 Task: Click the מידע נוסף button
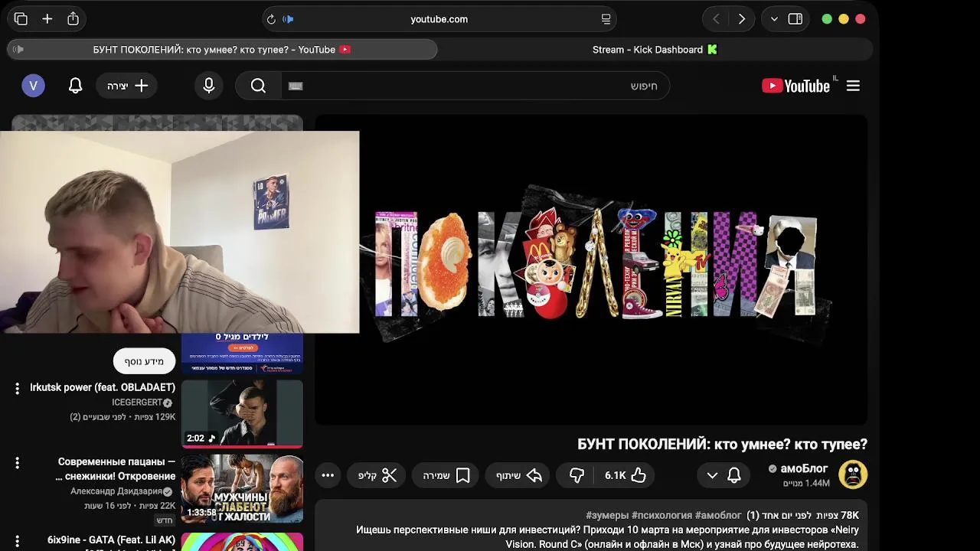[x=144, y=361]
